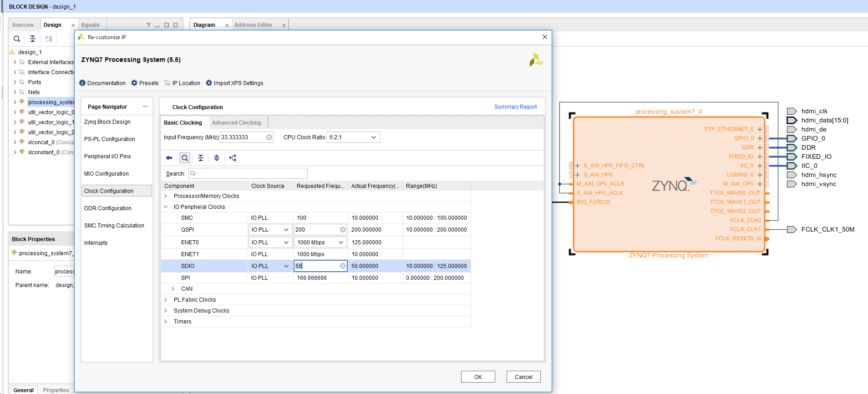The height and width of the screenshot is (394, 868).
Task: Expand Processor/Memory Clocks group
Action: tap(166, 196)
